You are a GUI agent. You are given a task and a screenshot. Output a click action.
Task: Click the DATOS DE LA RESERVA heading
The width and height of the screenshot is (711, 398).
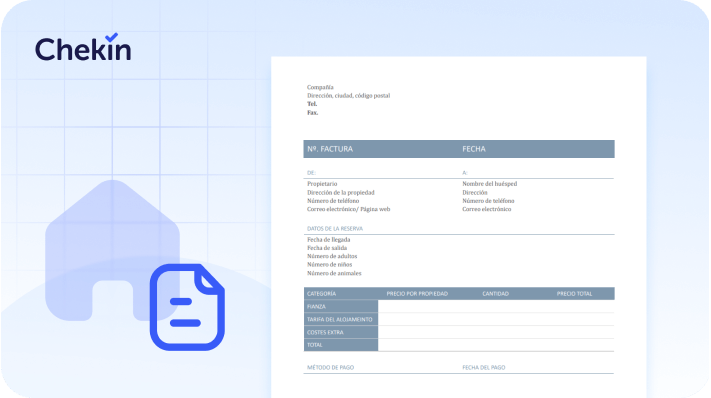pyautogui.click(x=335, y=228)
